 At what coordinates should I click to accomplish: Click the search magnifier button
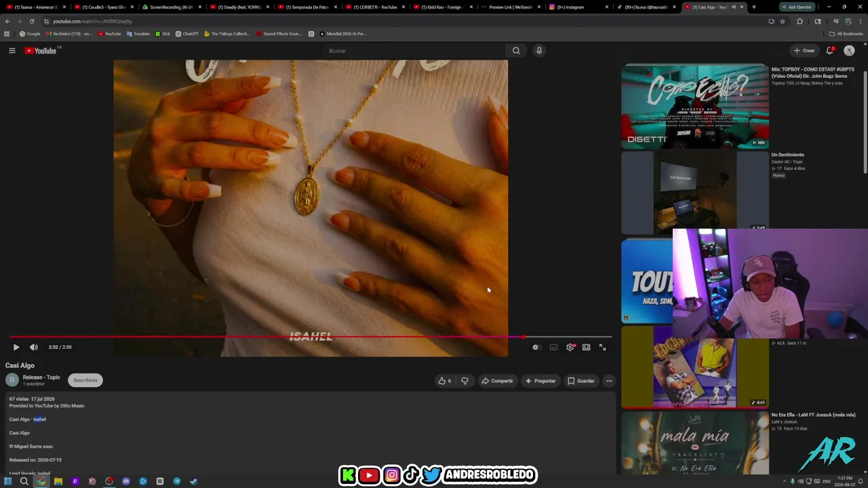[x=516, y=51]
